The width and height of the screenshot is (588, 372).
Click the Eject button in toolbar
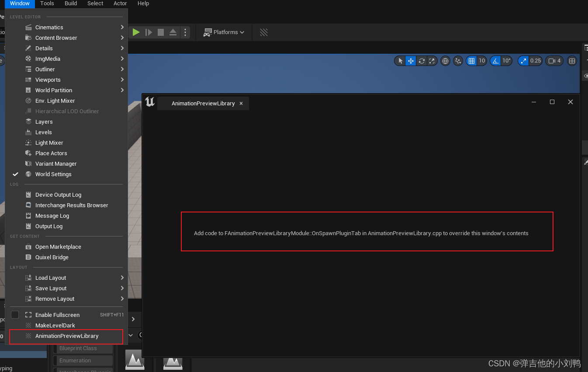click(x=173, y=32)
